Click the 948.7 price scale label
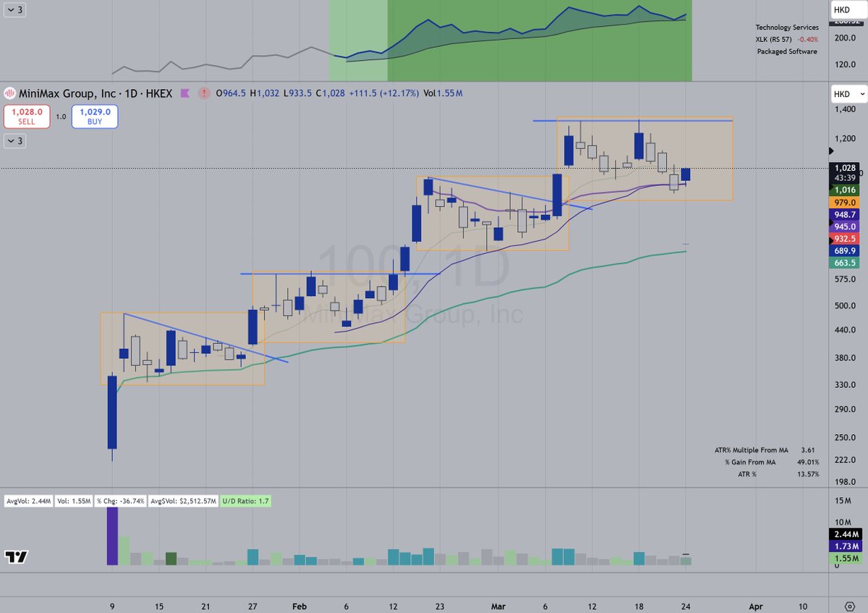The height and width of the screenshot is (613, 868). (x=843, y=214)
